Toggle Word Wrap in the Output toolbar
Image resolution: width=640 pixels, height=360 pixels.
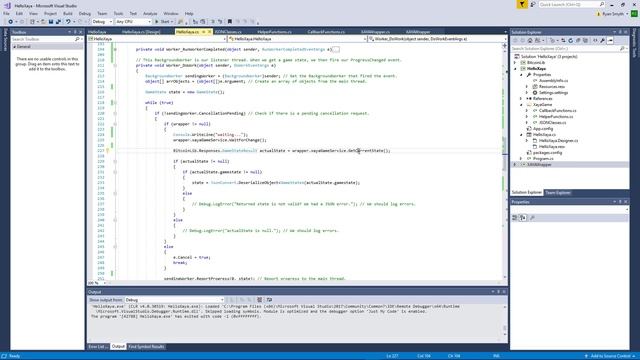[x=269, y=300]
